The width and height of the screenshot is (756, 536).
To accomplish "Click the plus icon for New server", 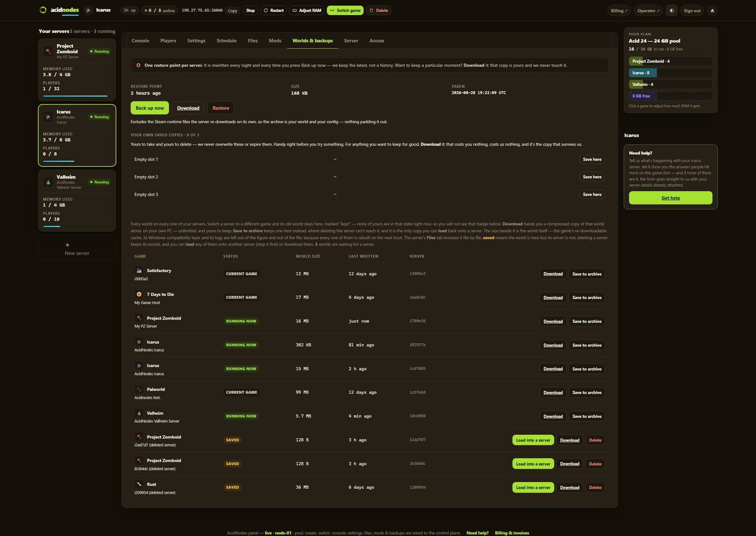I will click(68, 245).
